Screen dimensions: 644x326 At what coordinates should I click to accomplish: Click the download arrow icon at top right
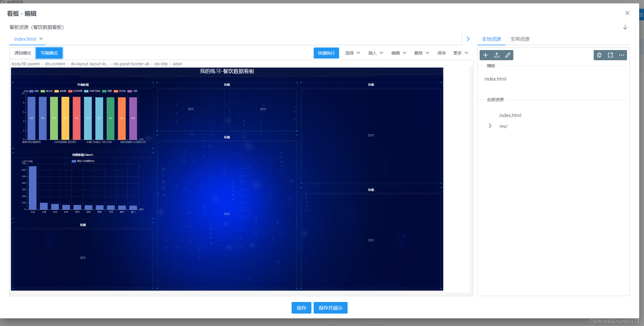(x=624, y=27)
